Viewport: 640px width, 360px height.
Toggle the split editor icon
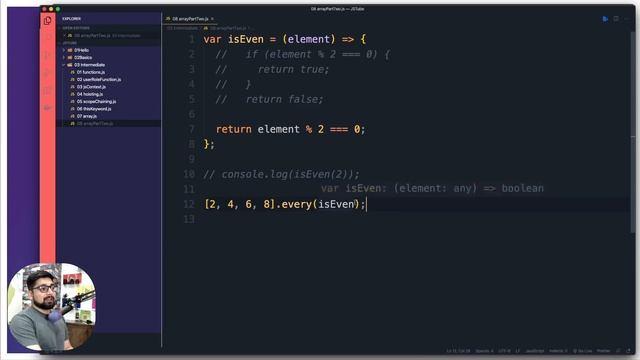click(616, 19)
